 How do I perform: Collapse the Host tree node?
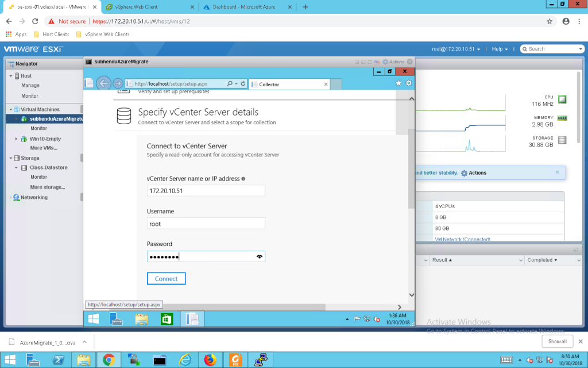coord(11,76)
